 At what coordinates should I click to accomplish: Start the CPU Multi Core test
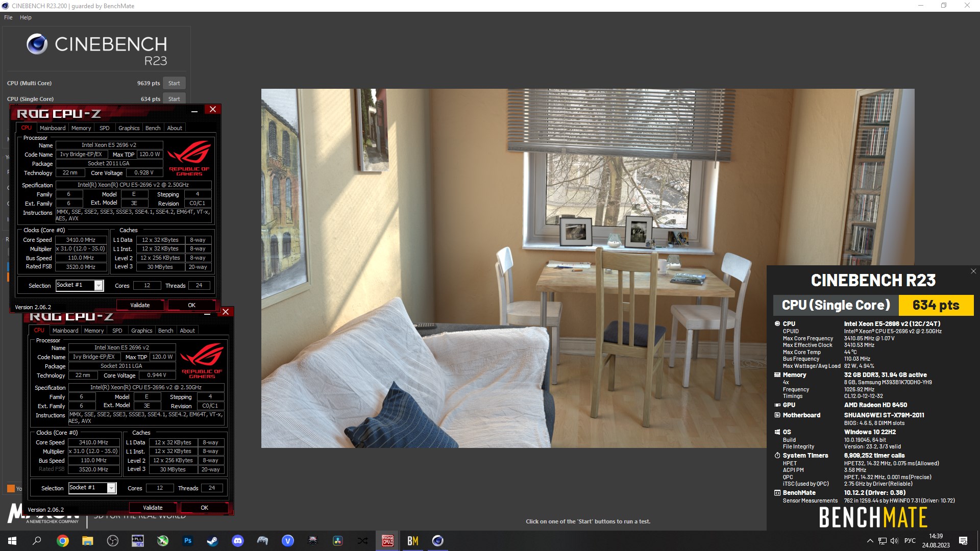(x=174, y=83)
